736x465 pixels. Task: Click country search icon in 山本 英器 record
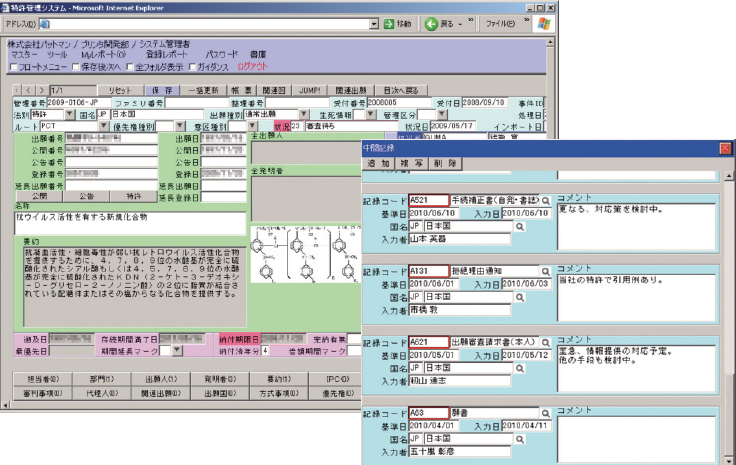[520, 227]
